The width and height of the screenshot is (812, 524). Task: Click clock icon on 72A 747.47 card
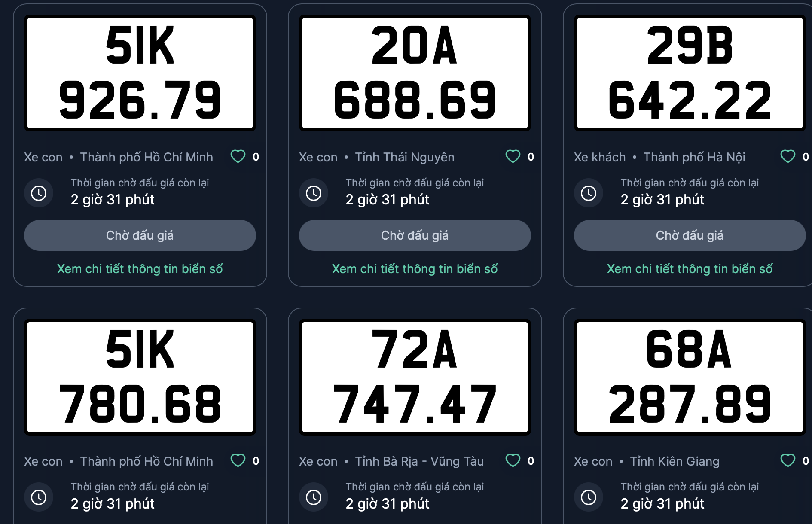pyautogui.click(x=314, y=497)
